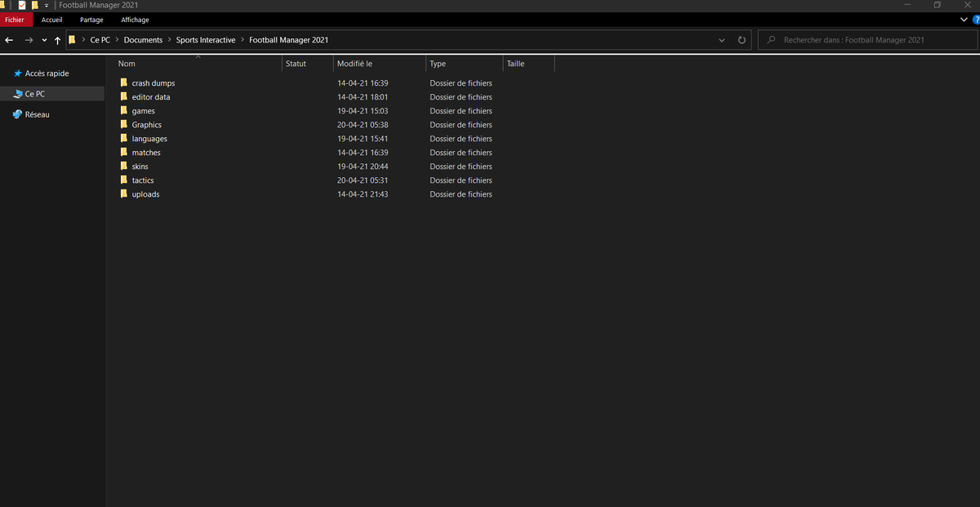
Task: Go forward with the right arrow button
Action: click(x=29, y=40)
